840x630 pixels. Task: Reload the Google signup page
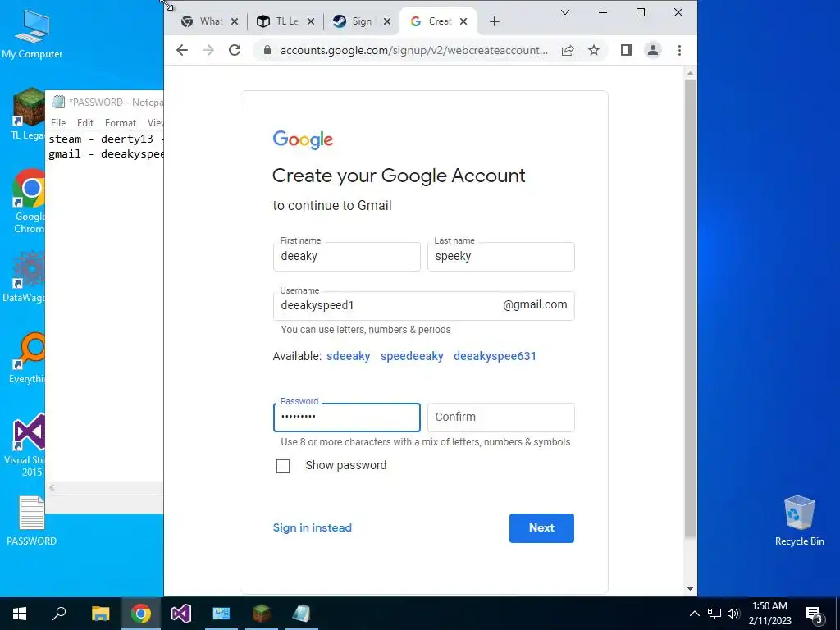235,50
